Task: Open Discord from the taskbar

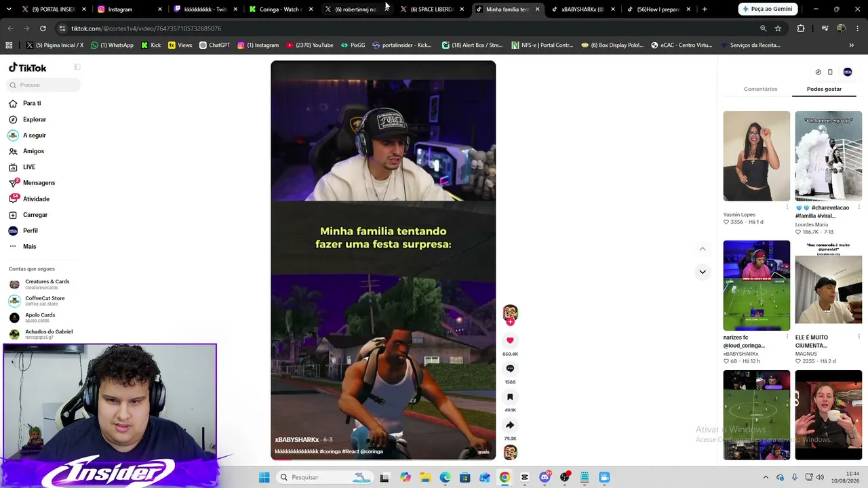Action: (x=545, y=477)
